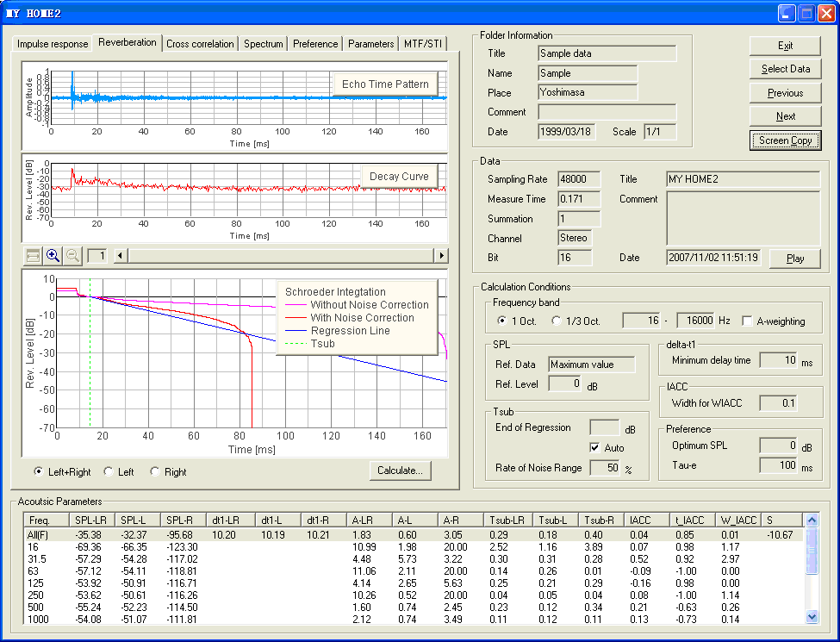840x642 pixels.
Task: Click the Schroeder Integration legend box
Action: coord(357,318)
